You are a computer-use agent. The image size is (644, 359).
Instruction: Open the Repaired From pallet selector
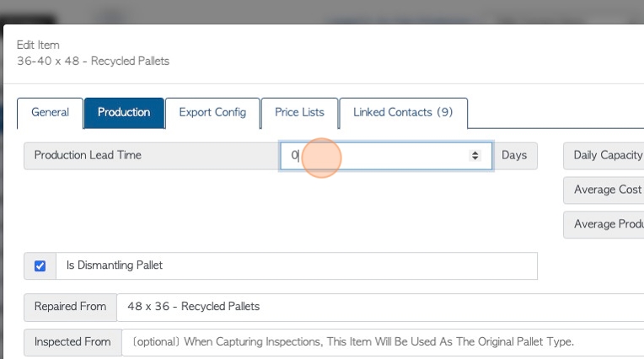tap(380, 308)
